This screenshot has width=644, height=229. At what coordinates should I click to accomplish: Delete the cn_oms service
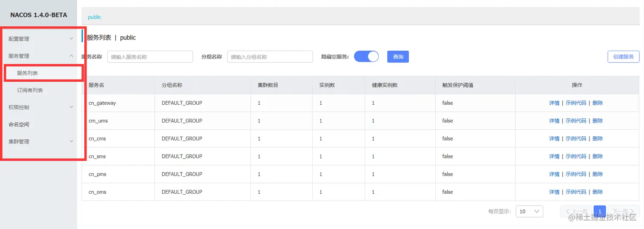pyautogui.click(x=598, y=192)
